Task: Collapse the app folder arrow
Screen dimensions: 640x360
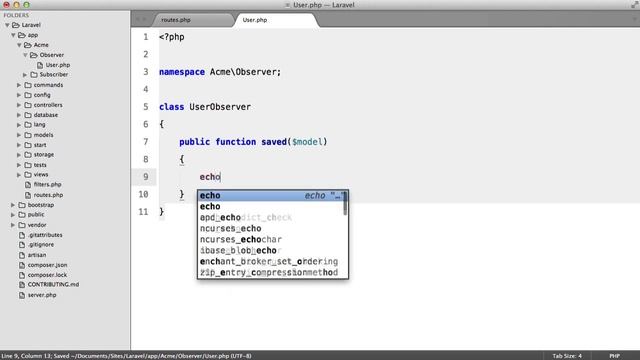Action: pos(13,35)
